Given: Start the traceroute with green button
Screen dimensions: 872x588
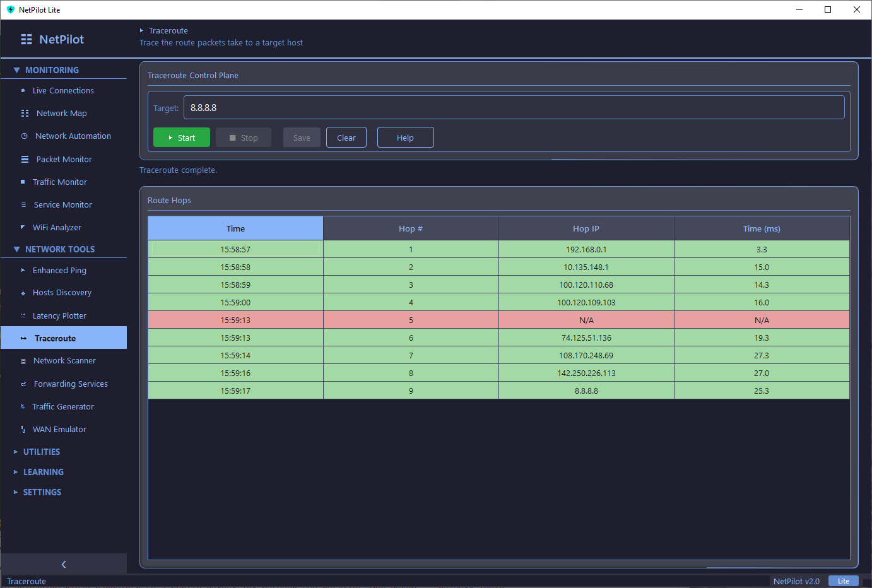Looking at the screenshot, I should [181, 138].
